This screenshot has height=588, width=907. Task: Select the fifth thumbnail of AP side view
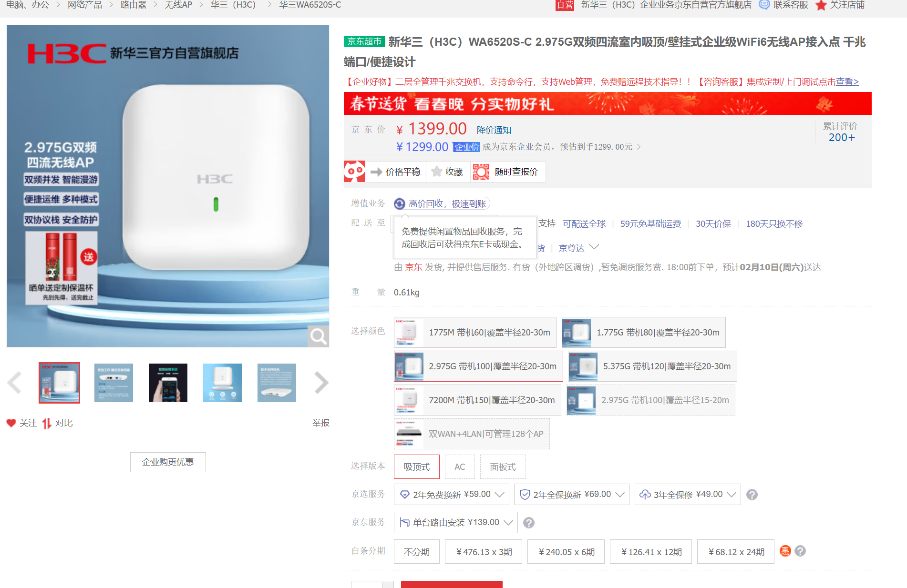pyautogui.click(x=277, y=383)
